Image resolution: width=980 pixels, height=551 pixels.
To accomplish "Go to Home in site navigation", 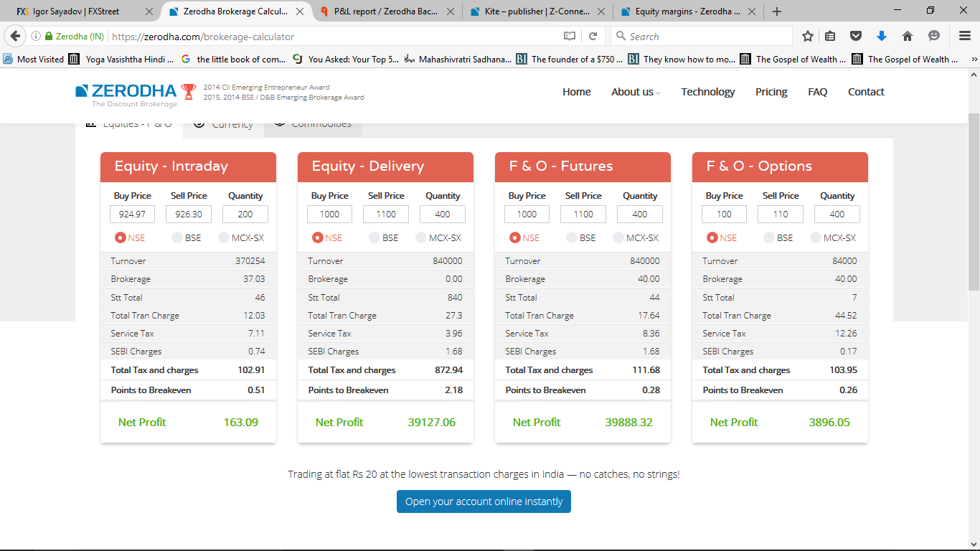I will (577, 92).
